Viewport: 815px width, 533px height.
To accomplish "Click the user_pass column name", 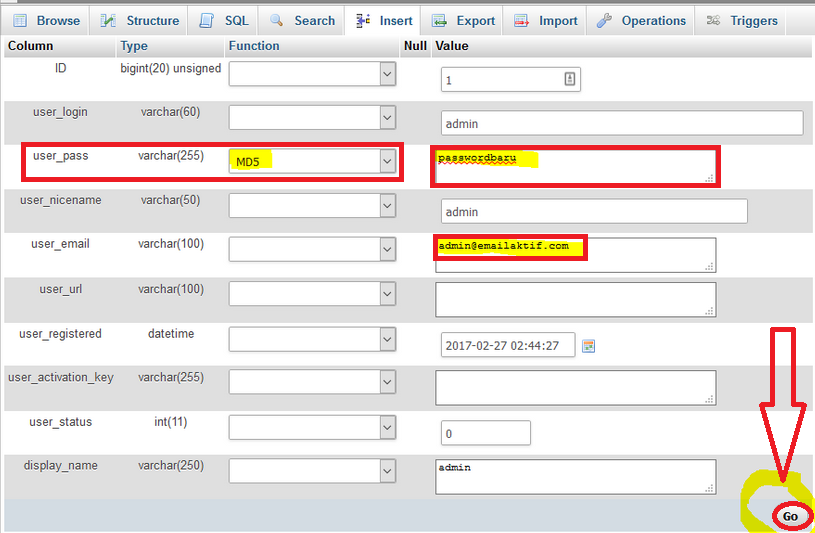I will (60, 155).
